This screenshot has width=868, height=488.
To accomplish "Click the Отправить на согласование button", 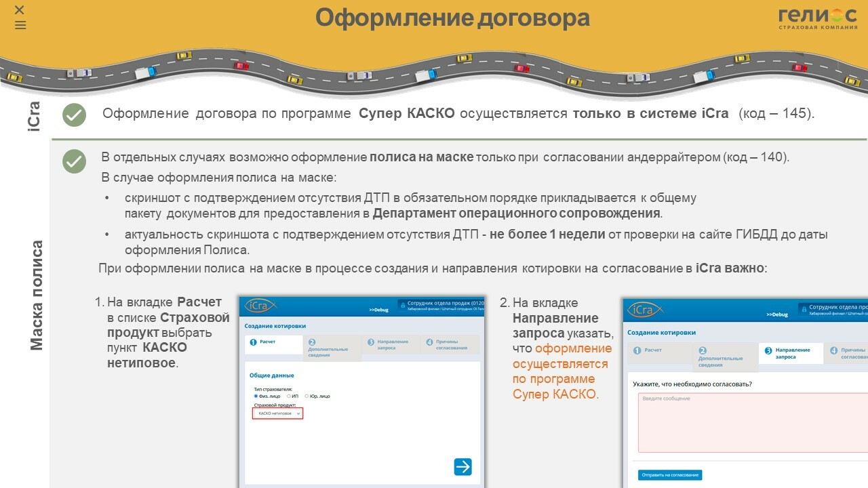I will (670, 474).
